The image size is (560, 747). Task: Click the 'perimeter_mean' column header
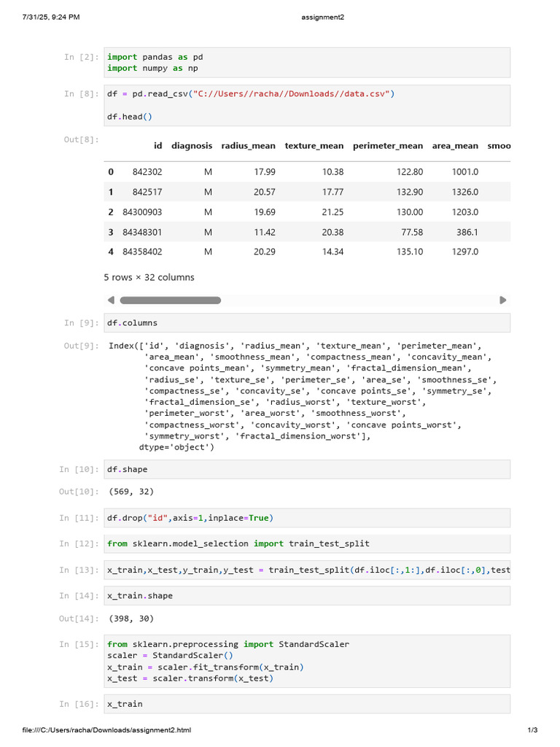tap(388, 146)
